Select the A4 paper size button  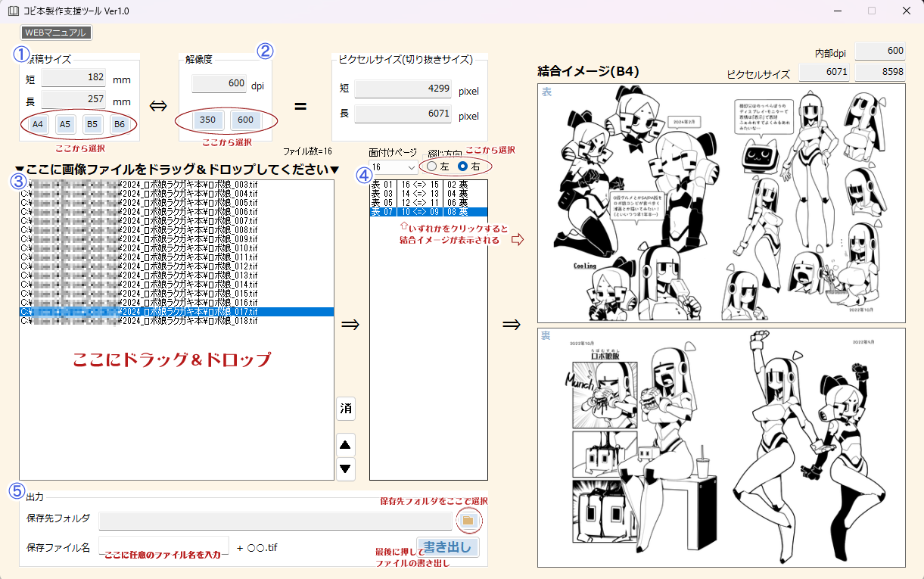[x=37, y=124]
